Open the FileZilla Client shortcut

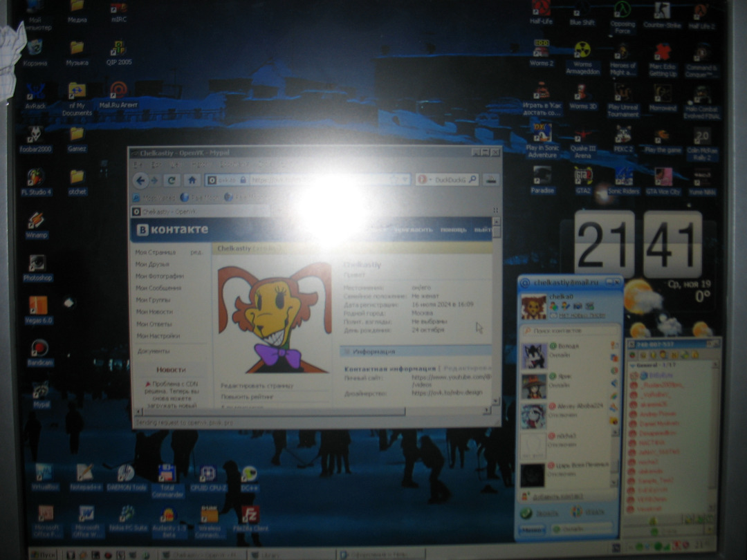tap(250, 519)
